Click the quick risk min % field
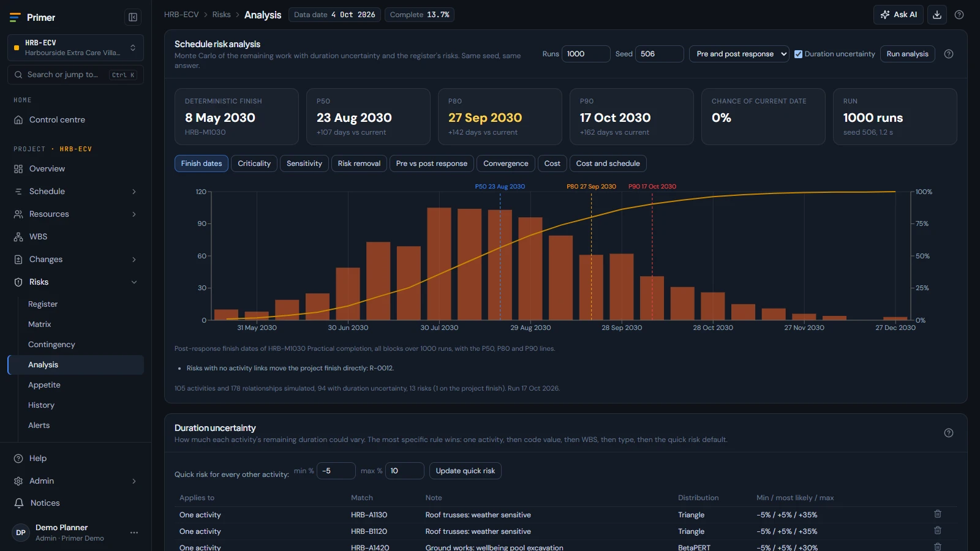Screen dimensions: 980x551 pyautogui.click(x=336, y=471)
